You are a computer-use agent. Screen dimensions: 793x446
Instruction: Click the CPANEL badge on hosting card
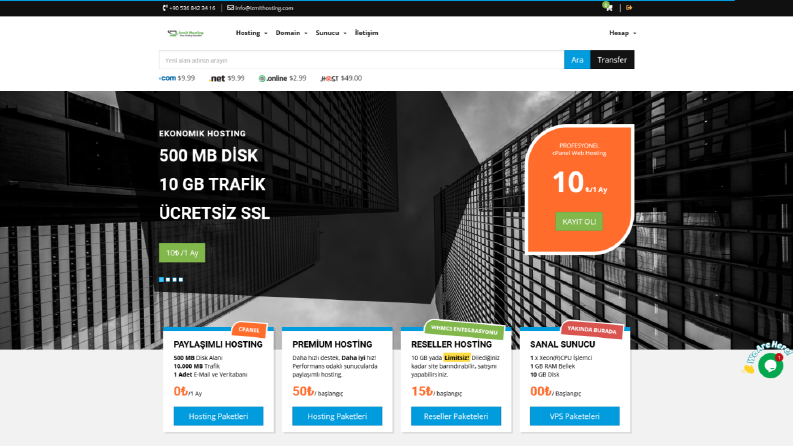point(249,330)
